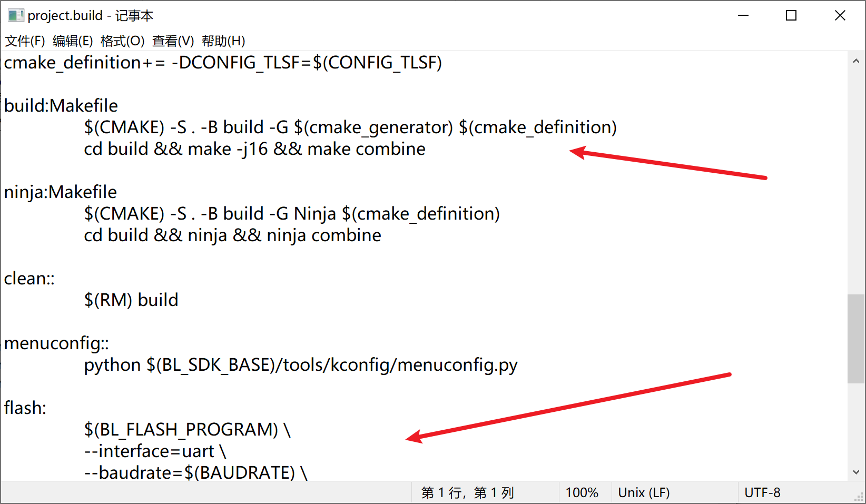The height and width of the screenshot is (504, 866).
Task: Click the UTF-8 encoding status entry
Action: [762, 493]
